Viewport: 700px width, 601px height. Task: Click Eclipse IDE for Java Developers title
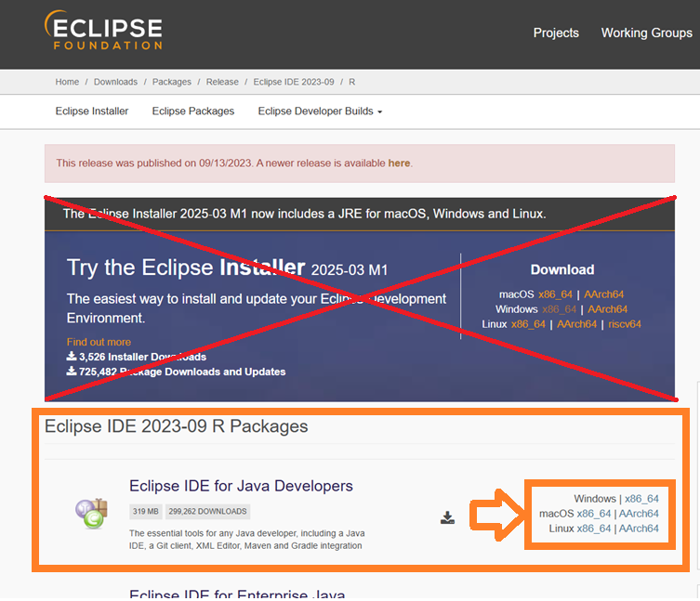(x=241, y=486)
